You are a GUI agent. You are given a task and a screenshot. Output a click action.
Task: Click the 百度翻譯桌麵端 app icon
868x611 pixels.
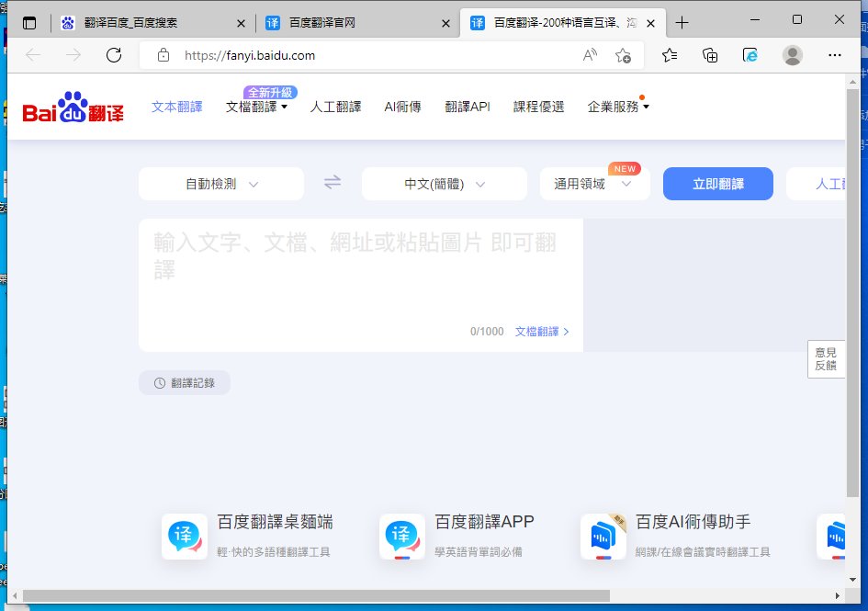[185, 537]
